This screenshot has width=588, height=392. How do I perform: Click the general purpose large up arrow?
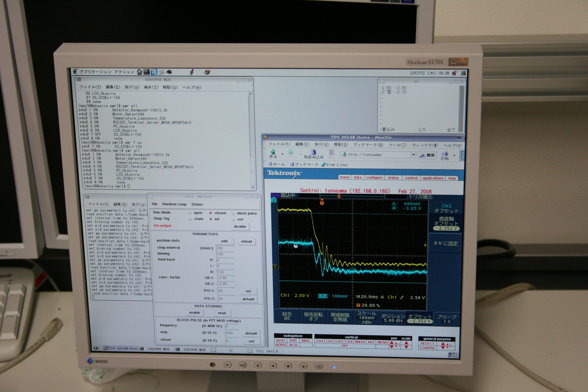coord(443,344)
